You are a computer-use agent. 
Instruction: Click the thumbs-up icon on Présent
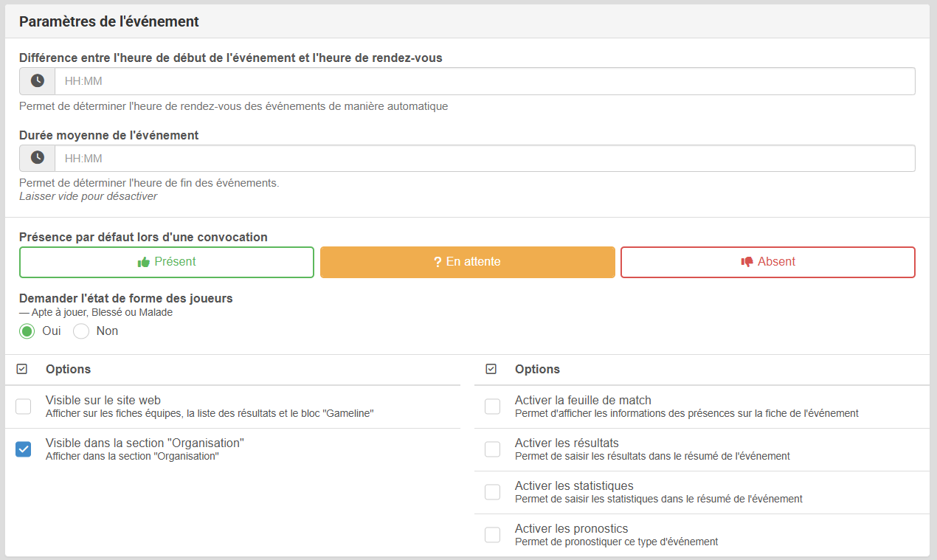(x=144, y=262)
